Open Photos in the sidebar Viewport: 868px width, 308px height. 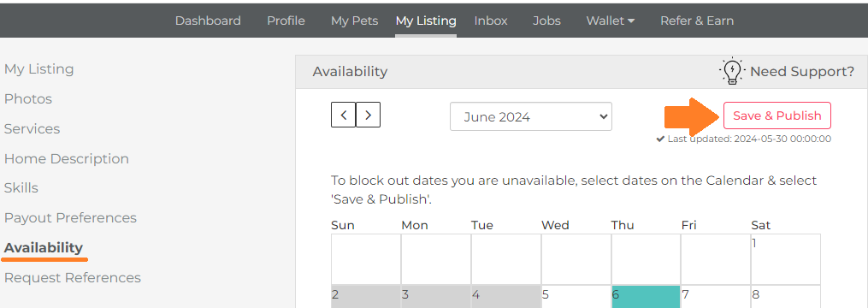point(28,99)
